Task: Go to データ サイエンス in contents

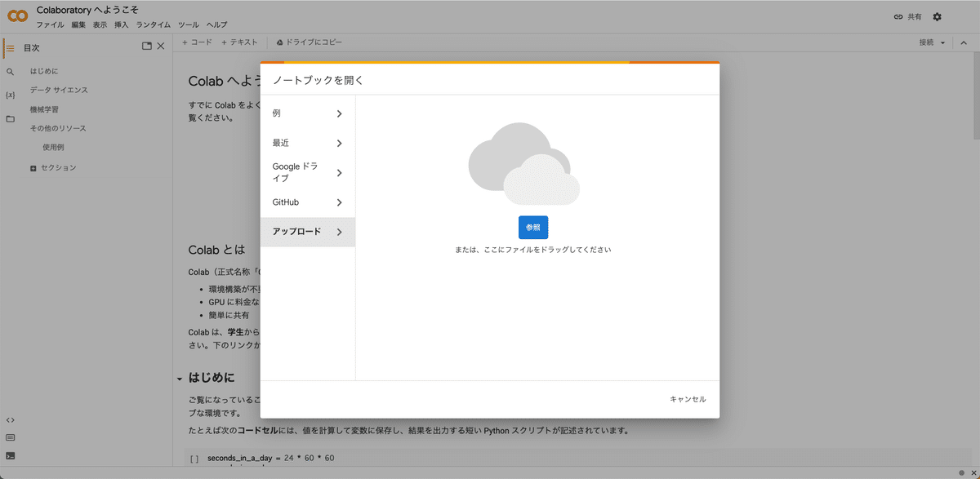Action: (59, 90)
